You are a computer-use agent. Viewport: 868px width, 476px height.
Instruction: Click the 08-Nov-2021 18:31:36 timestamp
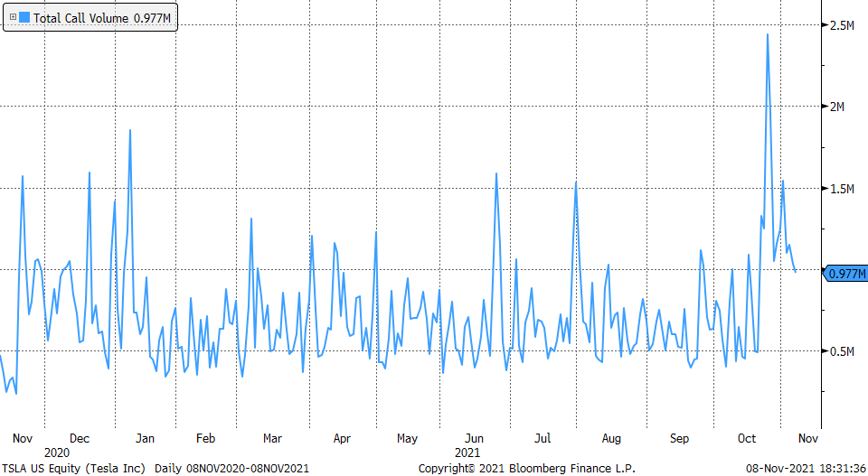804,469
